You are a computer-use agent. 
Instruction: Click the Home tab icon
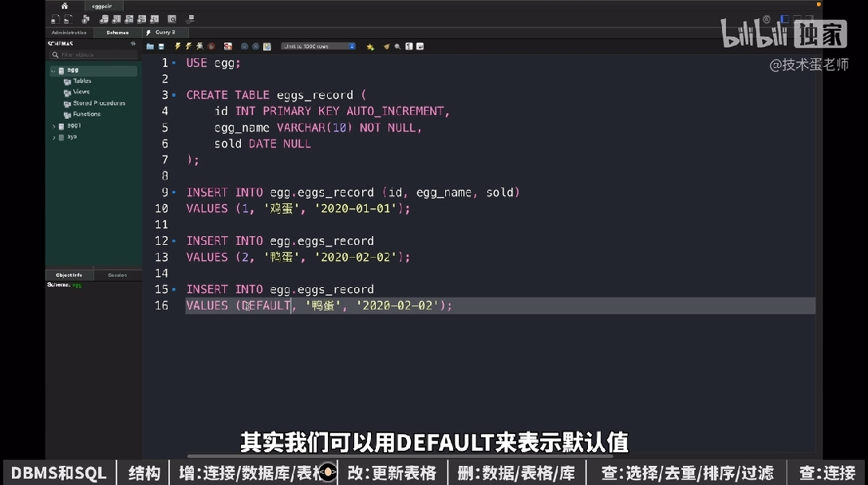[65, 6]
